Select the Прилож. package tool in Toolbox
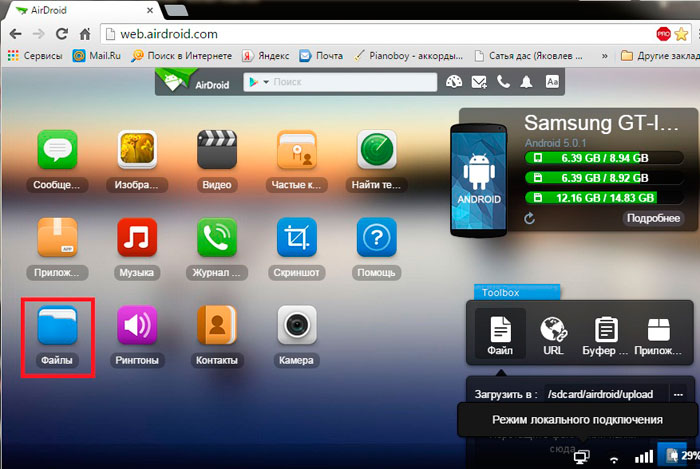 658,336
